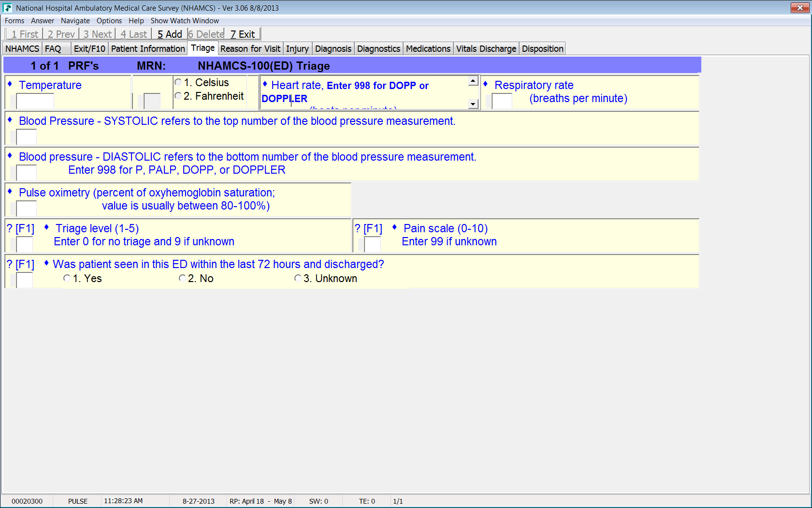Viewport: 812px width, 508px height.
Task: Open the Diagnosis tab
Action: point(333,49)
